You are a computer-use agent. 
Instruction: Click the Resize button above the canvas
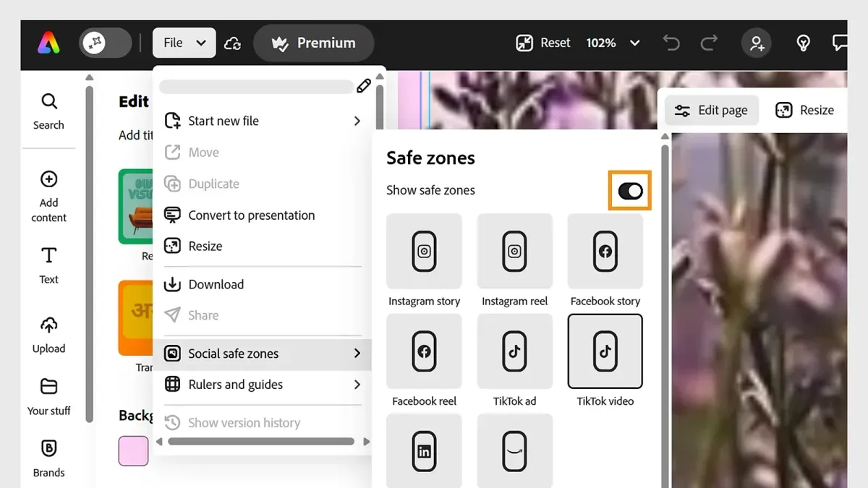(805, 111)
